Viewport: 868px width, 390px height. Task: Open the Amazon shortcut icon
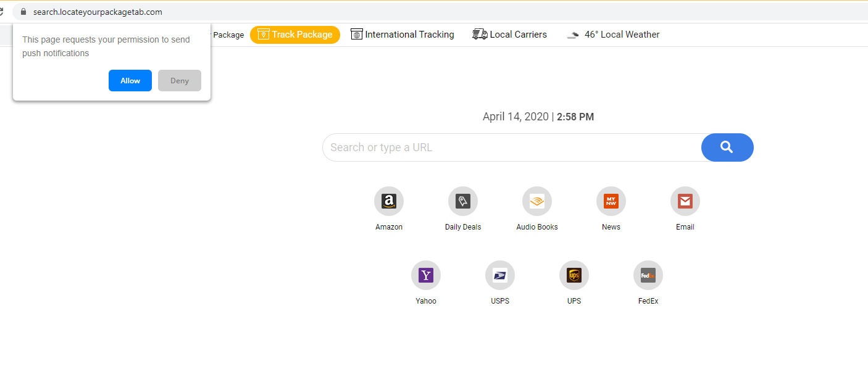point(389,201)
